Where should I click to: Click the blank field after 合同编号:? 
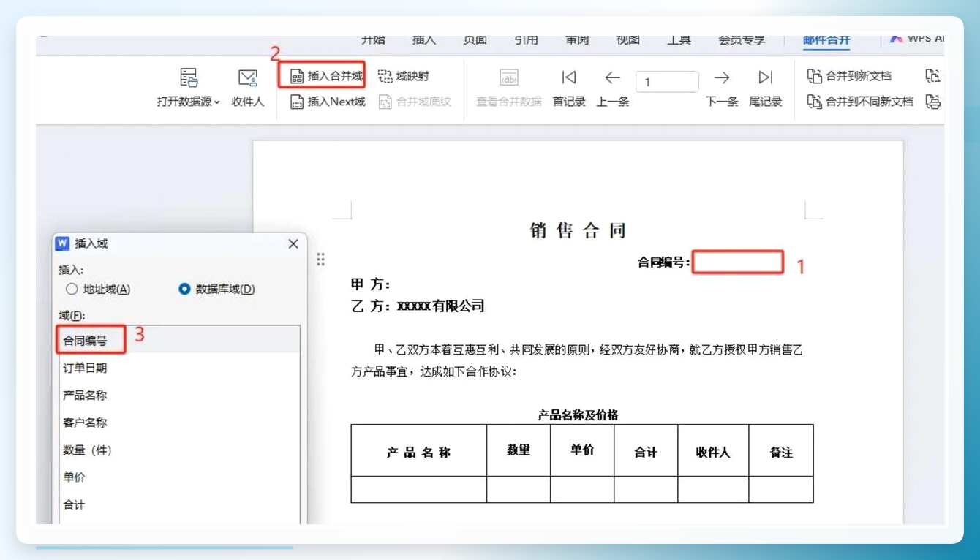click(x=738, y=262)
